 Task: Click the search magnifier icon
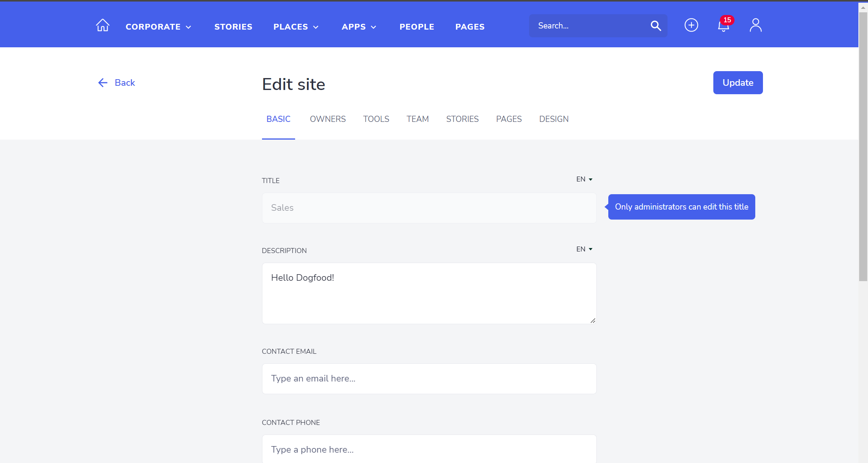coord(656,26)
